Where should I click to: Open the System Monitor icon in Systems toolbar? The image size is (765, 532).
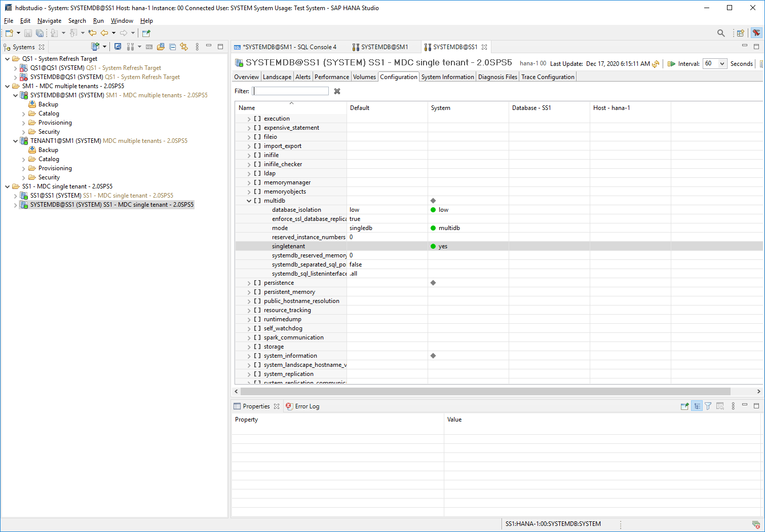[118, 47]
